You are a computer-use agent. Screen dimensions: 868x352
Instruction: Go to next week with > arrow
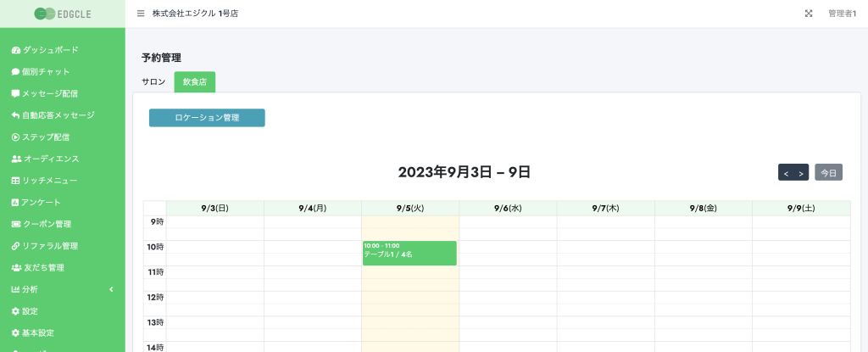[801, 173]
